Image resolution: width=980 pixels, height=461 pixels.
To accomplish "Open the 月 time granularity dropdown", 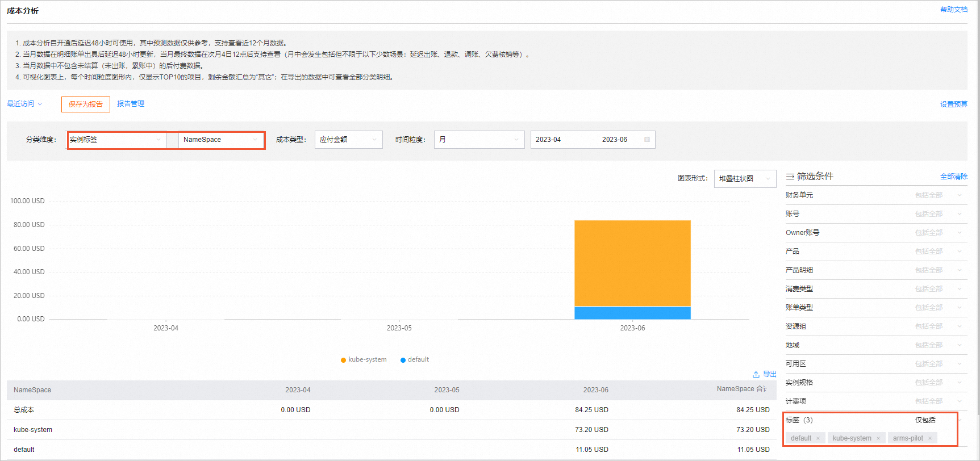I will (x=479, y=140).
